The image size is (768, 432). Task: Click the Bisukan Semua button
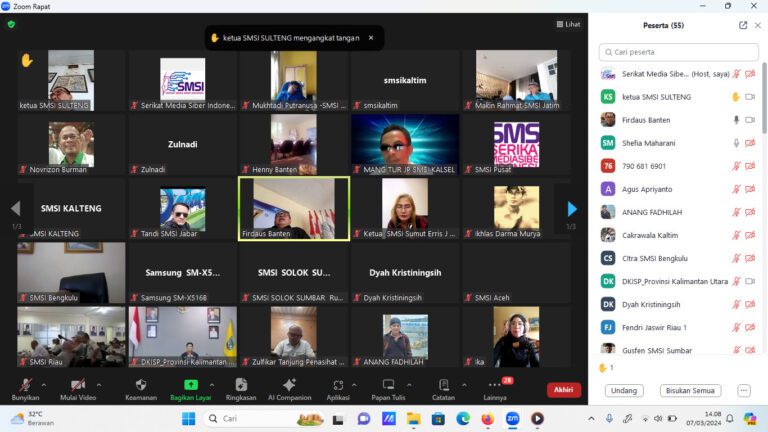tap(690, 391)
